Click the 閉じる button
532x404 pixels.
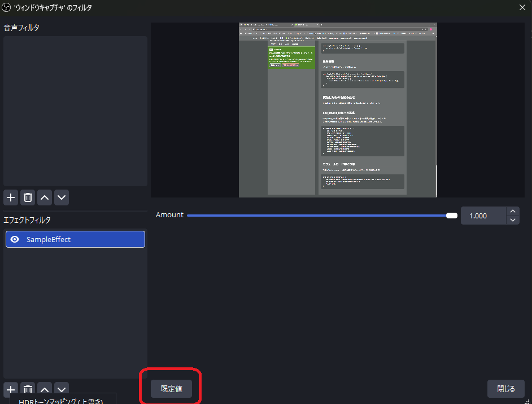506,389
